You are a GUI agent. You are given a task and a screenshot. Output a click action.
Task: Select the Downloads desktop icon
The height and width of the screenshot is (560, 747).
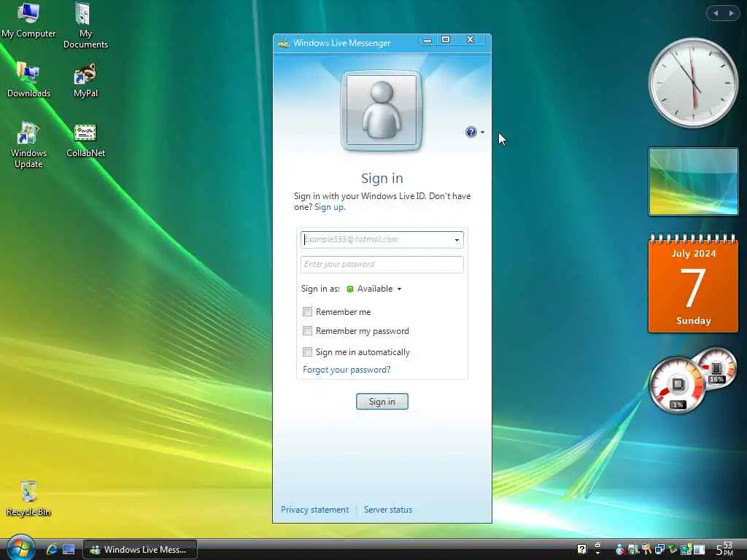(28, 79)
